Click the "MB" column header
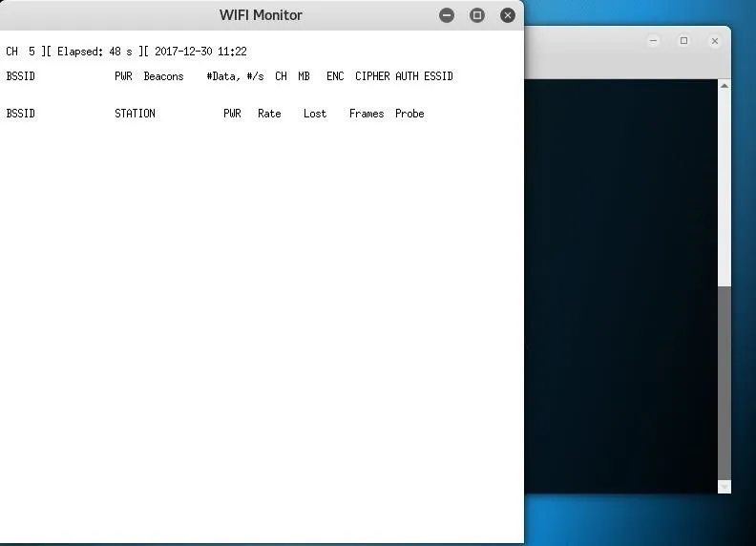The height and width of the screenshot is (546, 756). [x=304, y=76]
